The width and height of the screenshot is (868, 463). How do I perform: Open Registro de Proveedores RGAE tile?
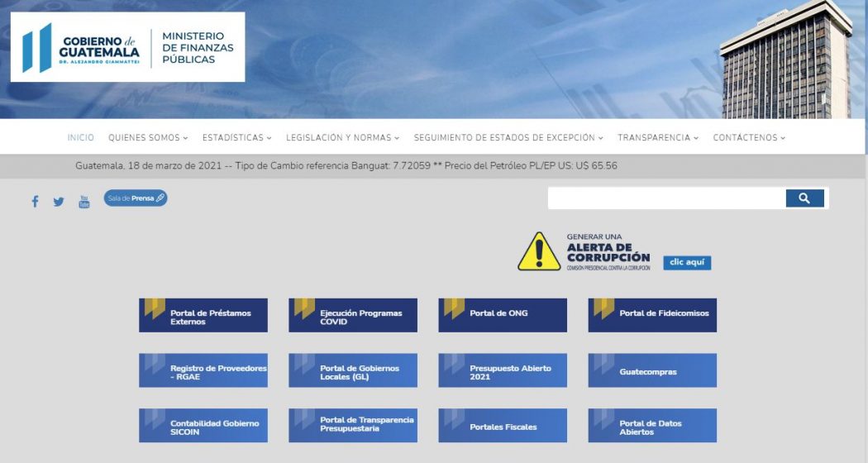(203, 370)
